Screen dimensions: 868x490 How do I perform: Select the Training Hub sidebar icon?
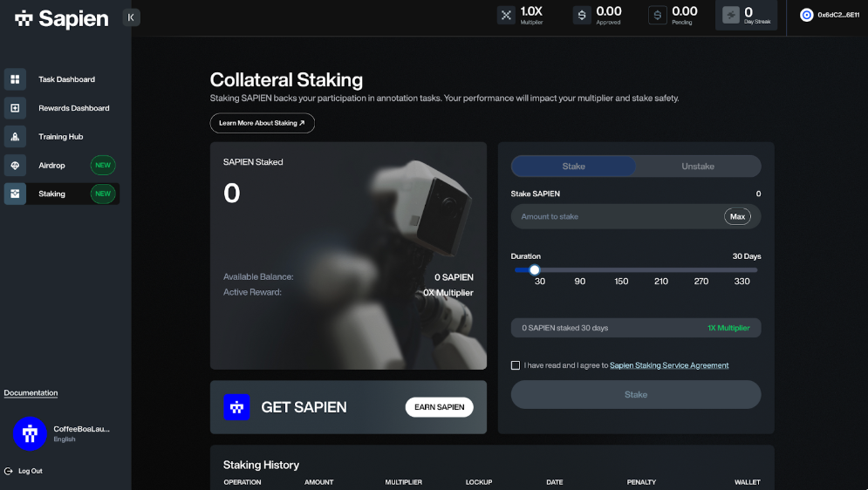pyautogui.click(x=15, y=137)
